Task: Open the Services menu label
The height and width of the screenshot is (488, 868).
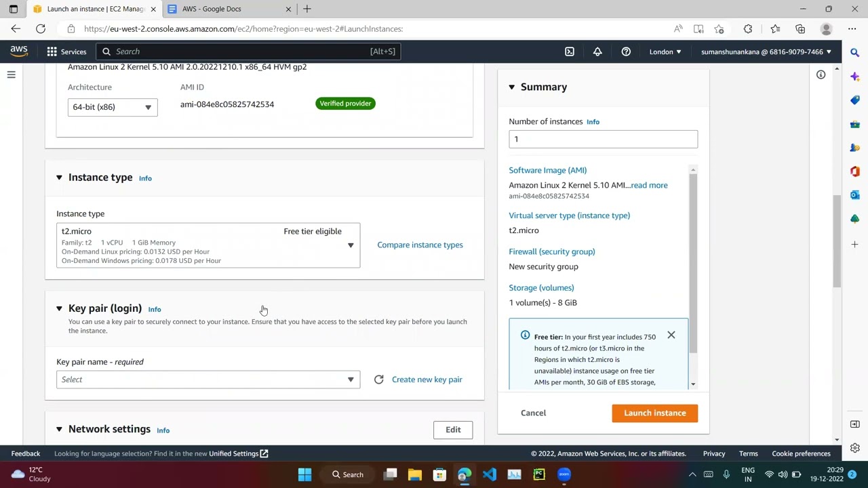Action: (x=73, y=52)
